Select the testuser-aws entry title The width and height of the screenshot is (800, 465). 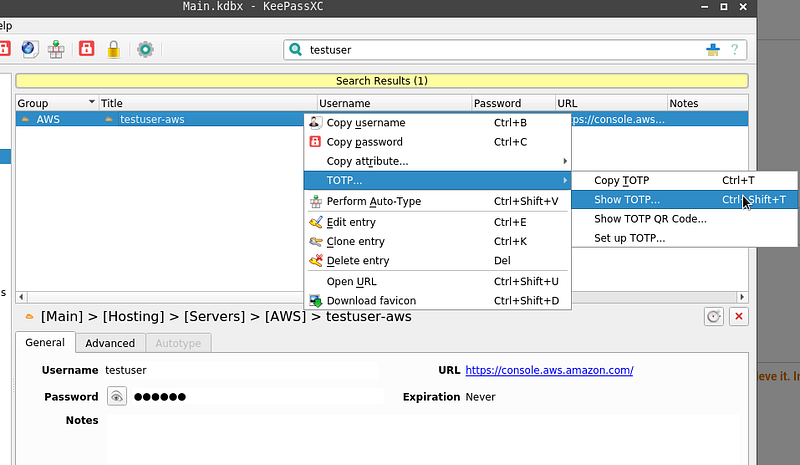coord(152,119)
